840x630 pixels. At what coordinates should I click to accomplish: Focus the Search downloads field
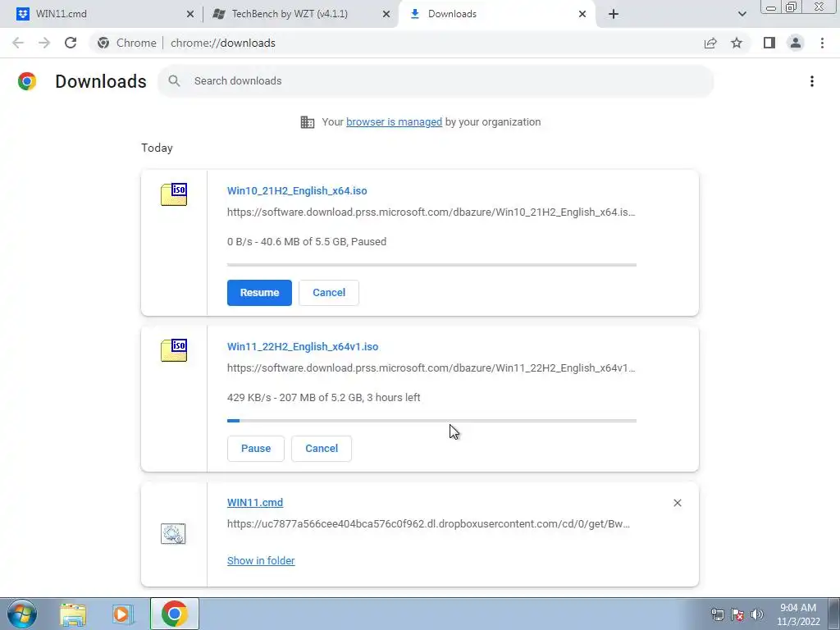point(436,81)
